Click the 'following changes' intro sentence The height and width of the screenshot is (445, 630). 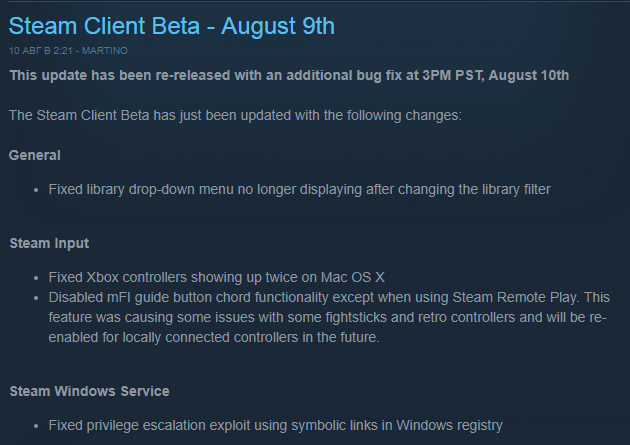point(235,116)
